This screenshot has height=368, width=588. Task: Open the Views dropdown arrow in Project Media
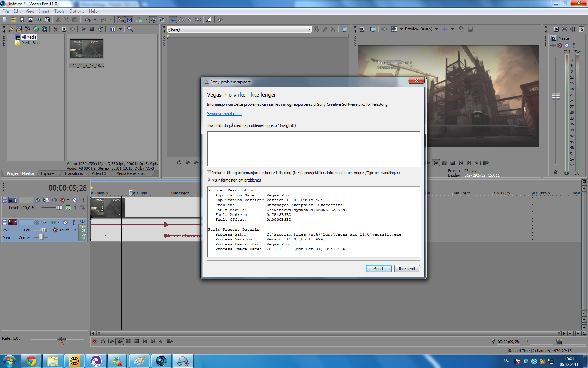tap(120, 29)
